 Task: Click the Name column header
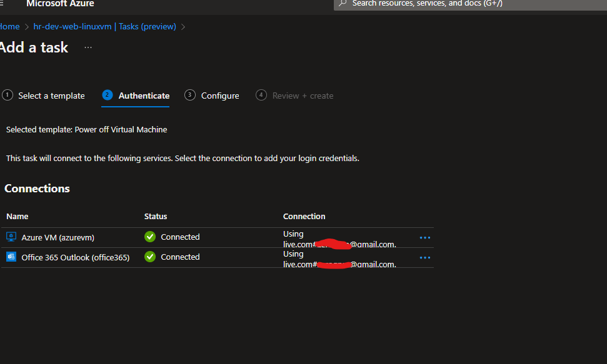[x=18, y=216]
